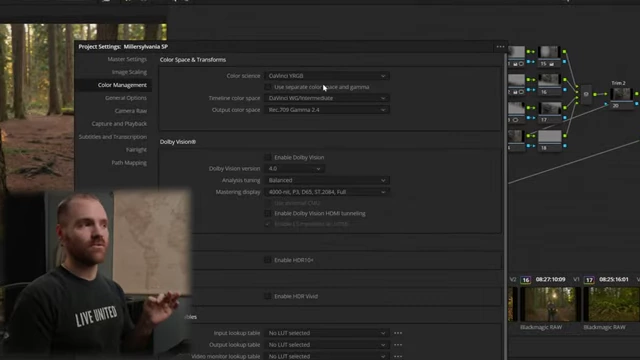Go to General Options section

(x=126, y=98)
